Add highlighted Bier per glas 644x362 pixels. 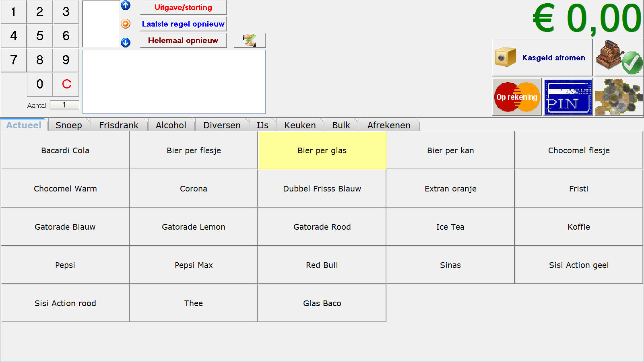coord(322,150)
